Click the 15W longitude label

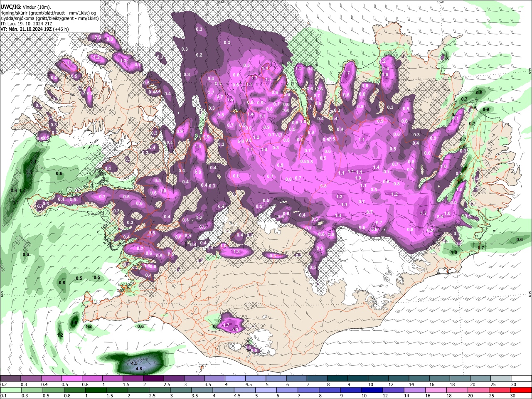coord(440,2)
